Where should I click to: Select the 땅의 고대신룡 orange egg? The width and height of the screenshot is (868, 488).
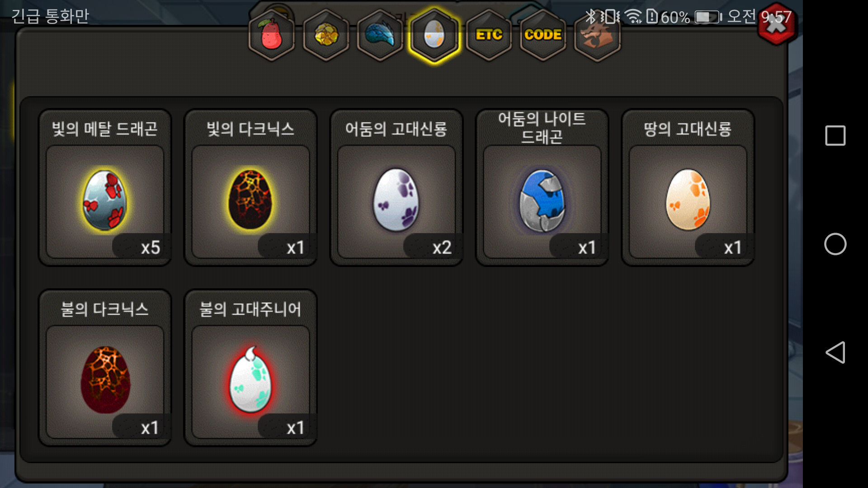[x=688, y=188]
